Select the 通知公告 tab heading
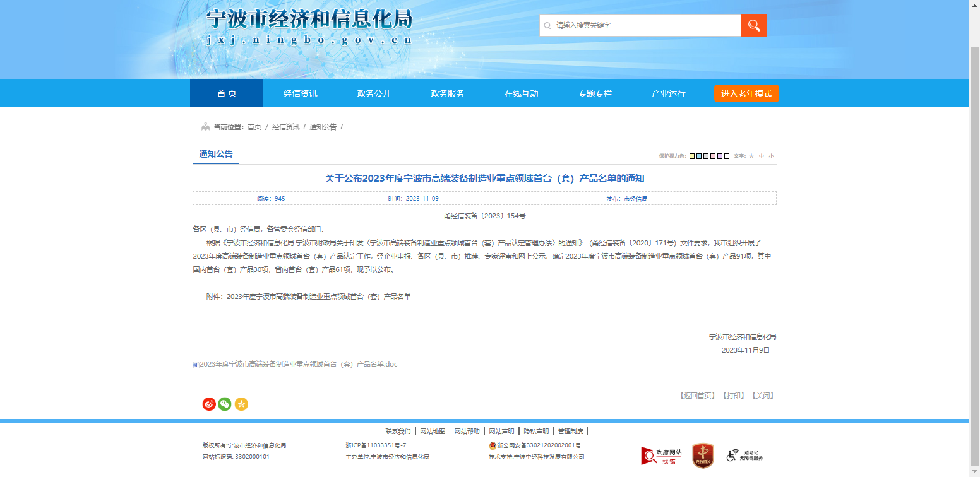The image size is (980, 477). (x=216, y=154)
